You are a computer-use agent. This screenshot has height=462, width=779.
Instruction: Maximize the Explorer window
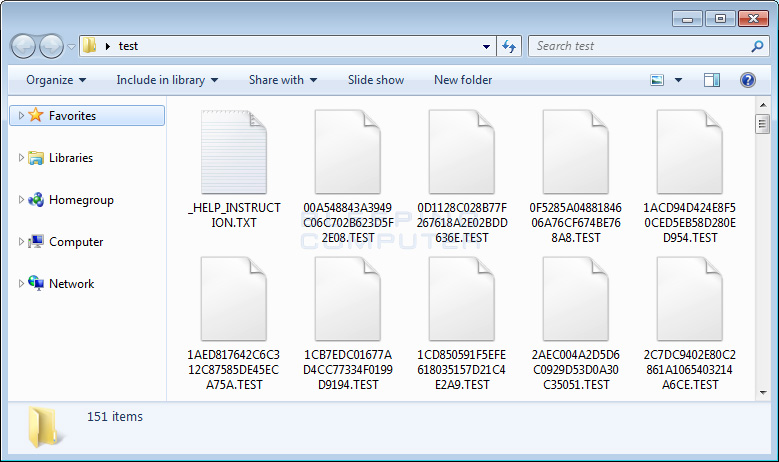click(720, 19)
